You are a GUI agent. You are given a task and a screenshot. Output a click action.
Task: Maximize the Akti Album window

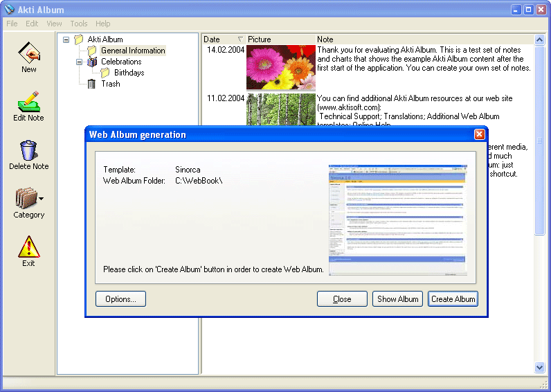coord(528,10)
